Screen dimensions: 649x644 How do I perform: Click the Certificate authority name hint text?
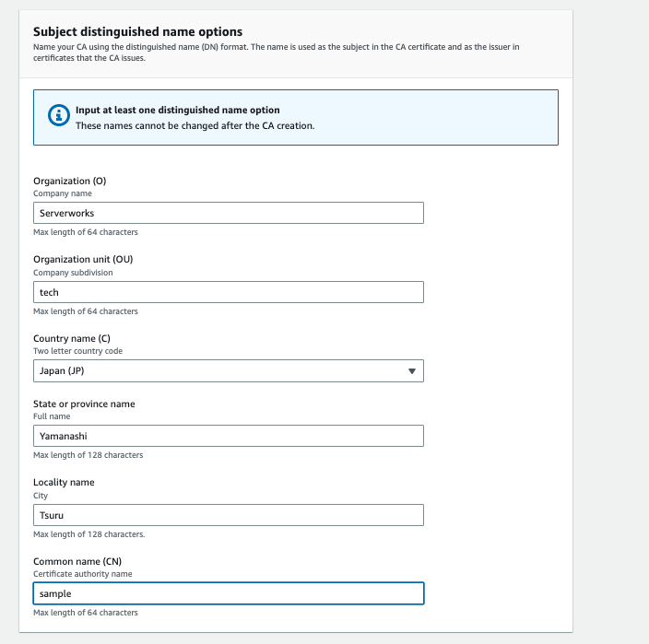83,574
